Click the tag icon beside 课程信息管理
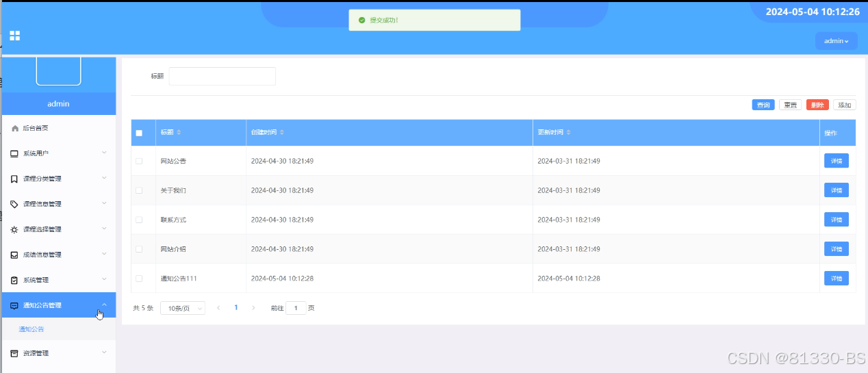 point(14,204)
